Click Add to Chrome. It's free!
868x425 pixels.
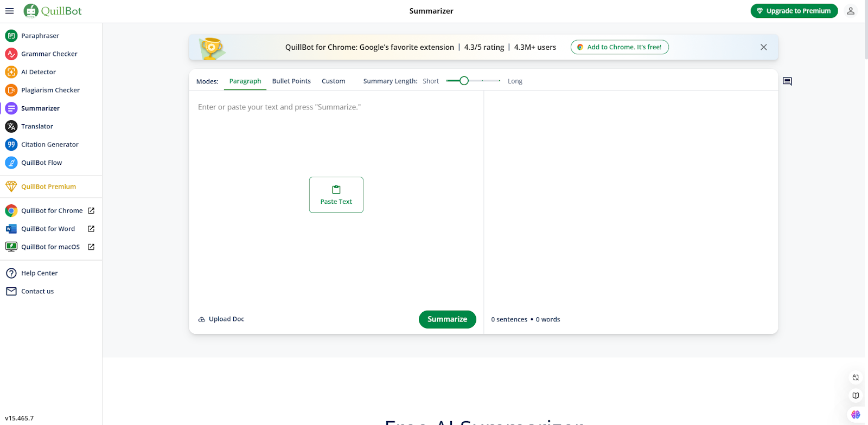(620, 47)
